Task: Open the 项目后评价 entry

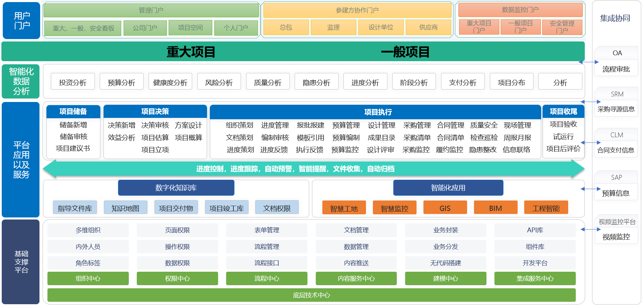Action: [563, 149]
